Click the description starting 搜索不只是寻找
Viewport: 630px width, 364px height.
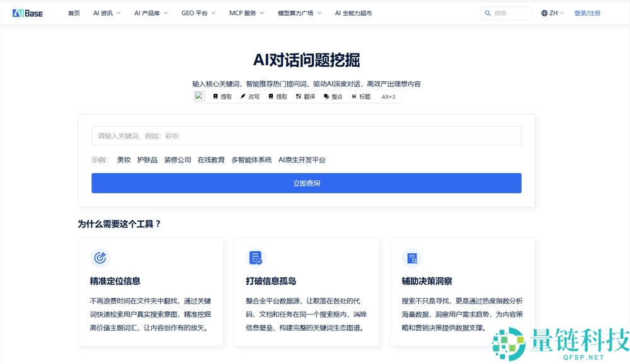point(462,315)
